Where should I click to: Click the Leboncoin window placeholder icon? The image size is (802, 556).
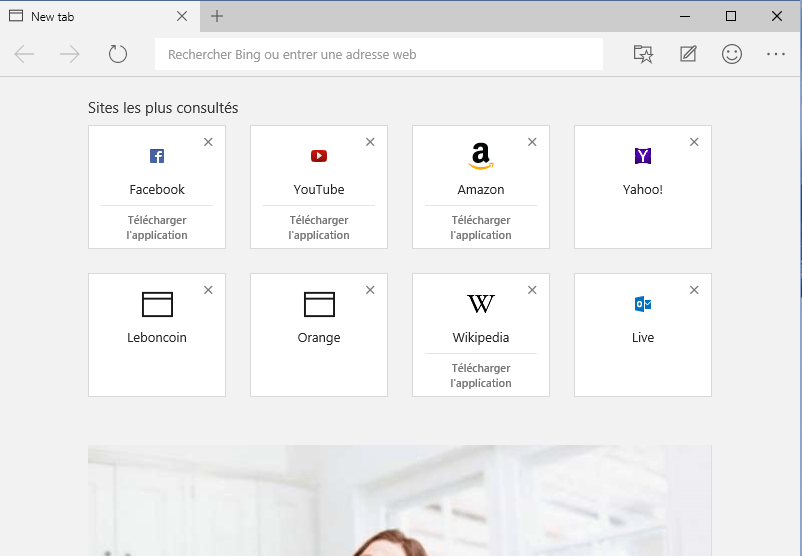[157, 304]
